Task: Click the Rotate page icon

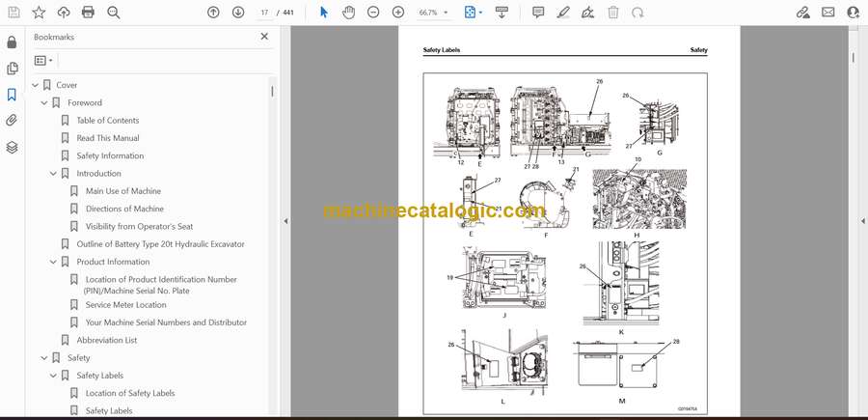Action: click(637, 13)
